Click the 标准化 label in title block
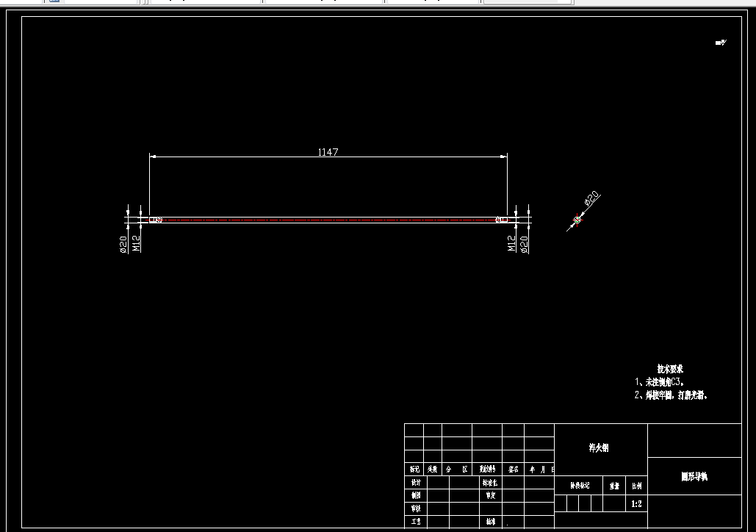This screenshot has width=756, height=532. (490, 482)
